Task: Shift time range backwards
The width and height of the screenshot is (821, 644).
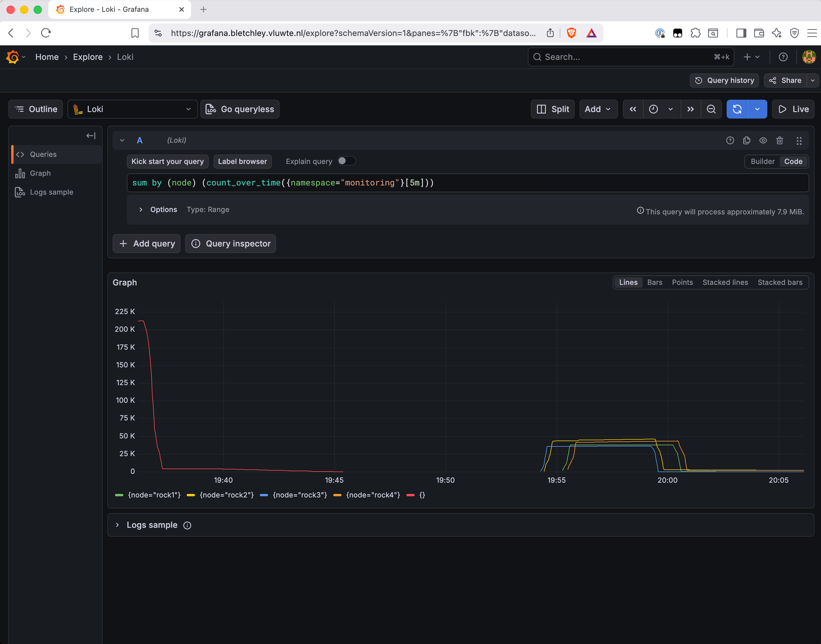Action: [633, 109]
